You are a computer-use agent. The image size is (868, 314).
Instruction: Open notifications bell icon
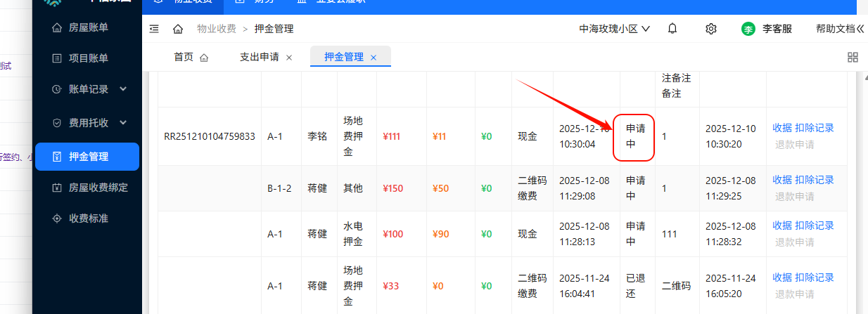point(672,29)
